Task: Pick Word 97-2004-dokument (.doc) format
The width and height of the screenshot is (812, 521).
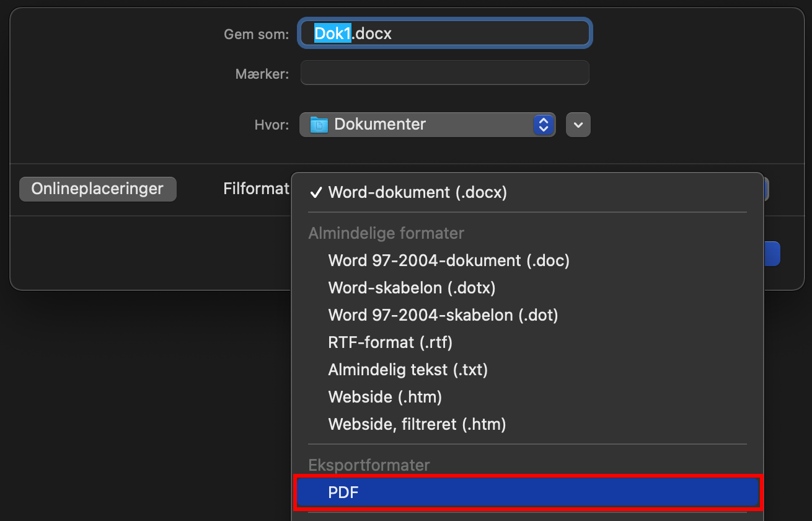Action: [448, 260]
